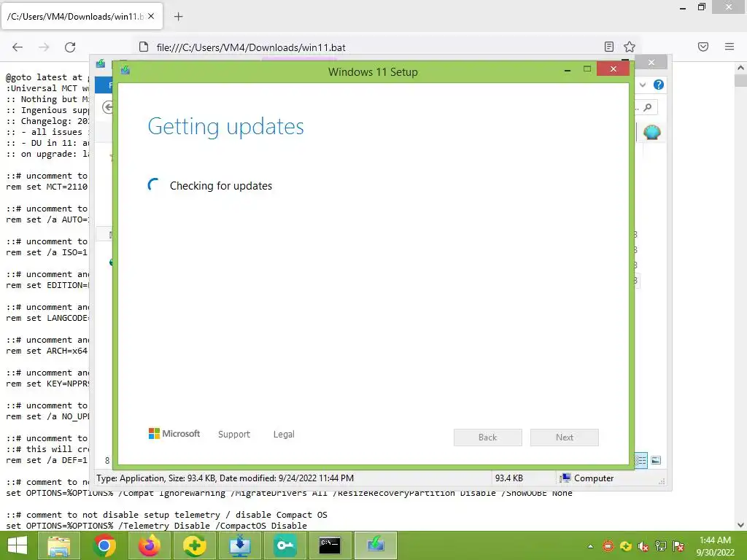Click the Checking for updates spinner
This screenshot has width=747, height=560.
(153, 185)
